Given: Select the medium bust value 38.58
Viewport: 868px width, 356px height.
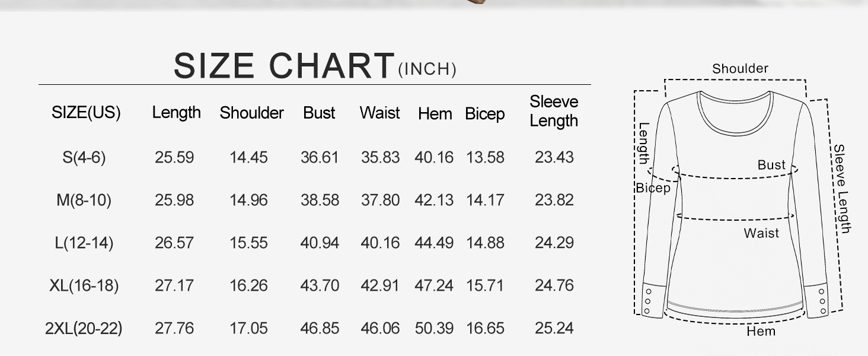Looking at the screenshot, I should (x=320, y=200).
